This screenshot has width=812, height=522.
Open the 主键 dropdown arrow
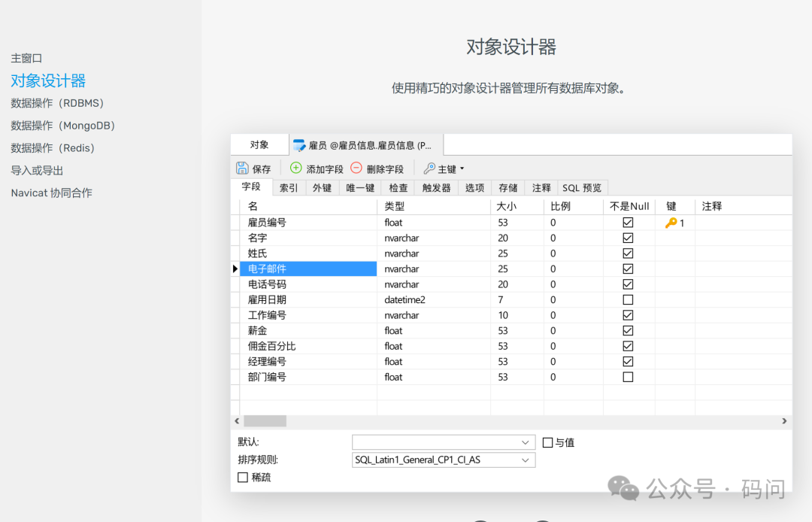tap(462, 168)
